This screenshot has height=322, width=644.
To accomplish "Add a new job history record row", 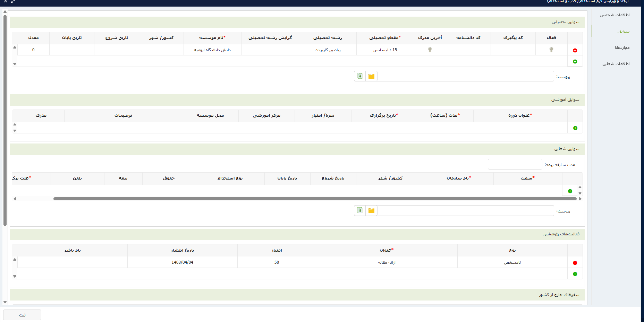I will (x=570, y=191).
